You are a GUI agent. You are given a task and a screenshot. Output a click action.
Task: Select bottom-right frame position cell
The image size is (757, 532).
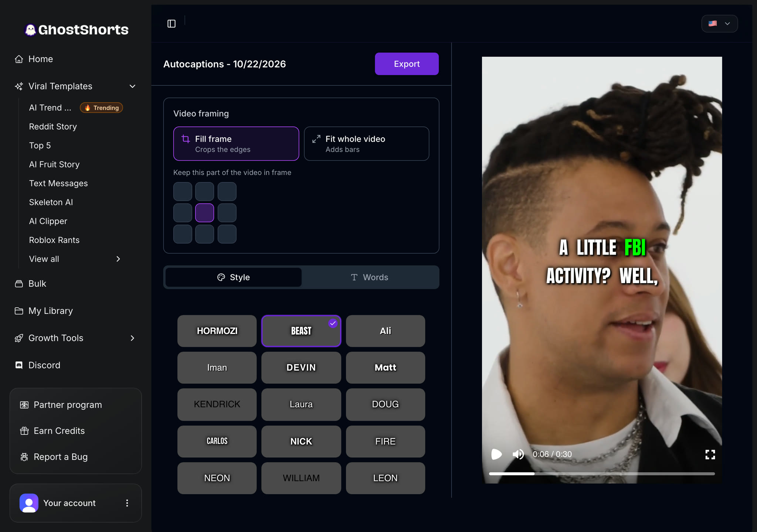tap(227, 234)
